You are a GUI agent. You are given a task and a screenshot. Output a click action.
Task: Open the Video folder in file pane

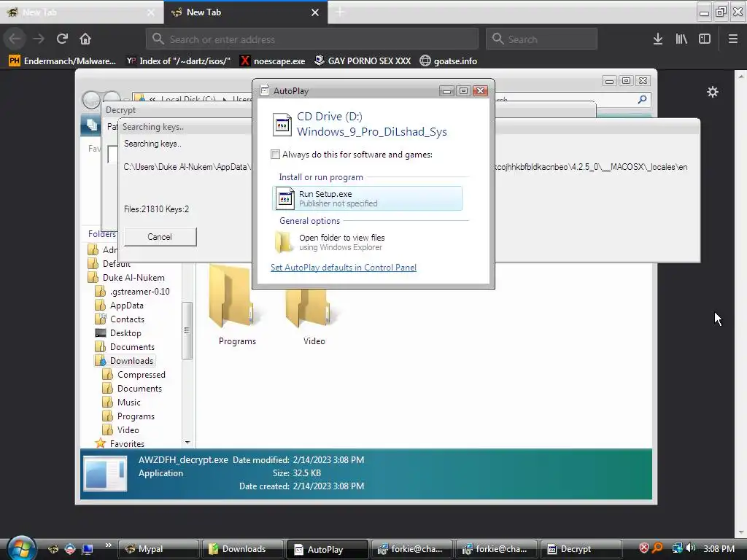[x=314, y=315]
